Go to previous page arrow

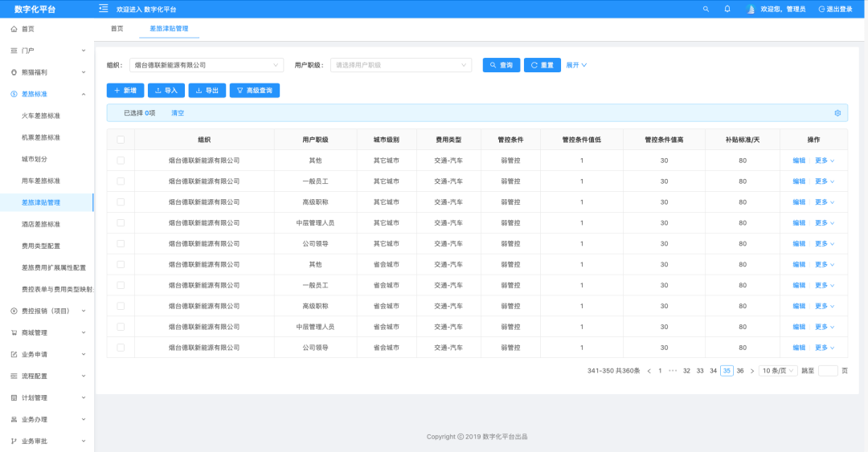649,371
